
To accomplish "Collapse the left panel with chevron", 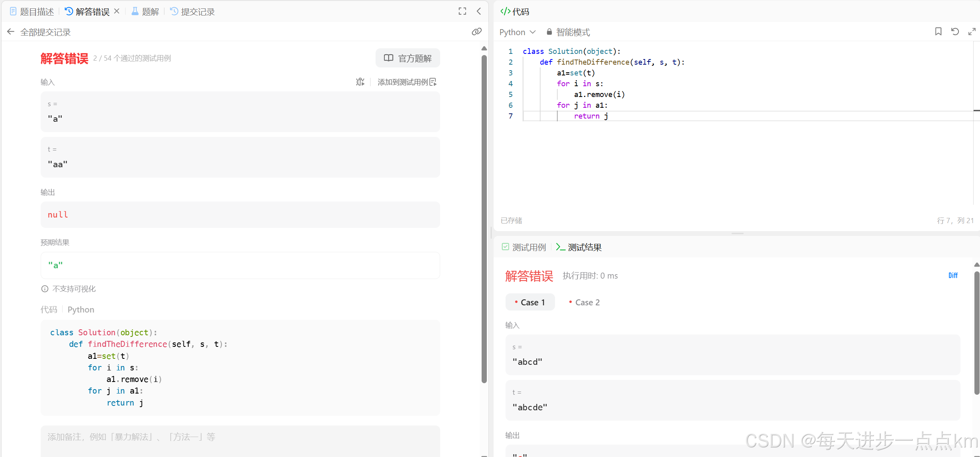I will click(x=479, y=11).
